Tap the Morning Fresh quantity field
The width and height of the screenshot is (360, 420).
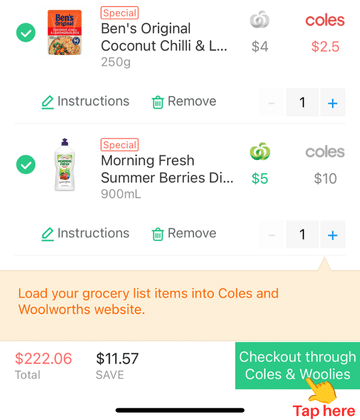pos(302,234)
